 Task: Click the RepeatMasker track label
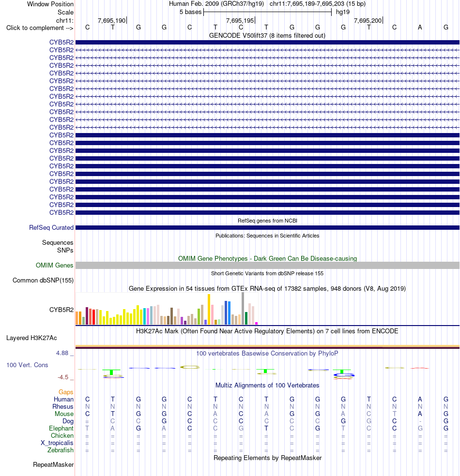point(53,464)
